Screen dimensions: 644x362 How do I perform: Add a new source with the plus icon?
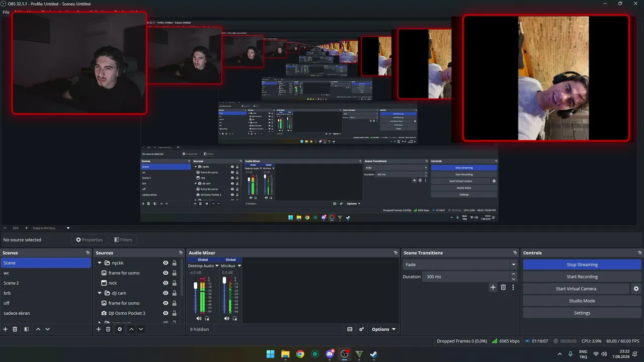coord(99,329)
